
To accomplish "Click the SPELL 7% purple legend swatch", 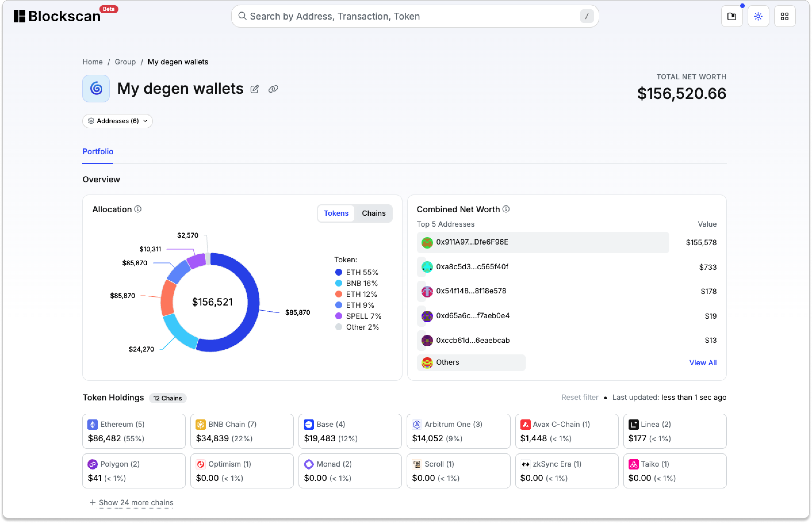I will click(x=338, y=316).
